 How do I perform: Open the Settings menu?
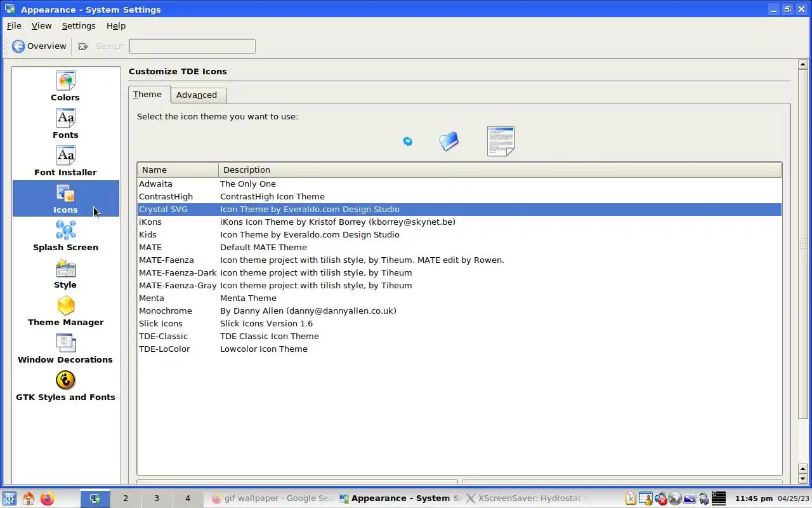point(79,26)
